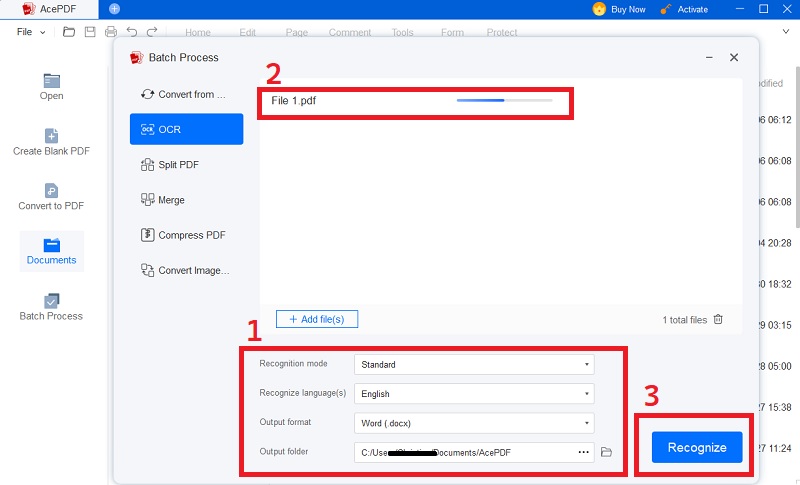Select Documents in the sidebar
Image resolution: width=800 pixels, height=485 pixels.
pyautogui.click(x=52, y=251)
